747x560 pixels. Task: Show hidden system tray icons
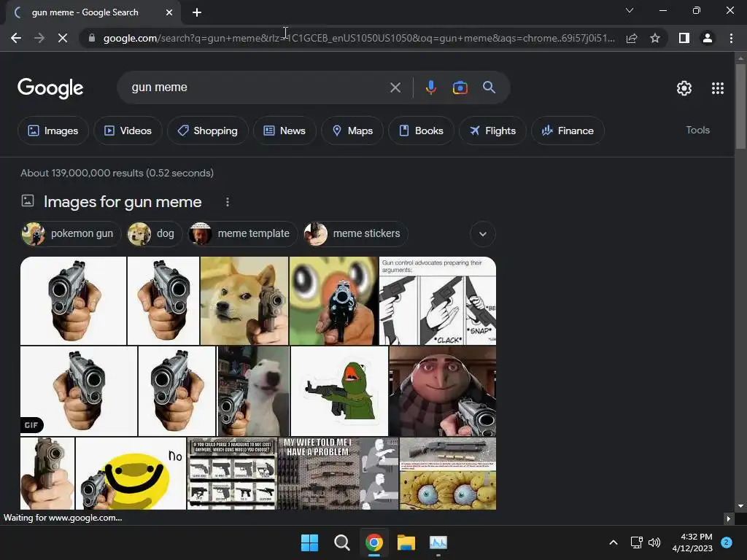(614, 542)
